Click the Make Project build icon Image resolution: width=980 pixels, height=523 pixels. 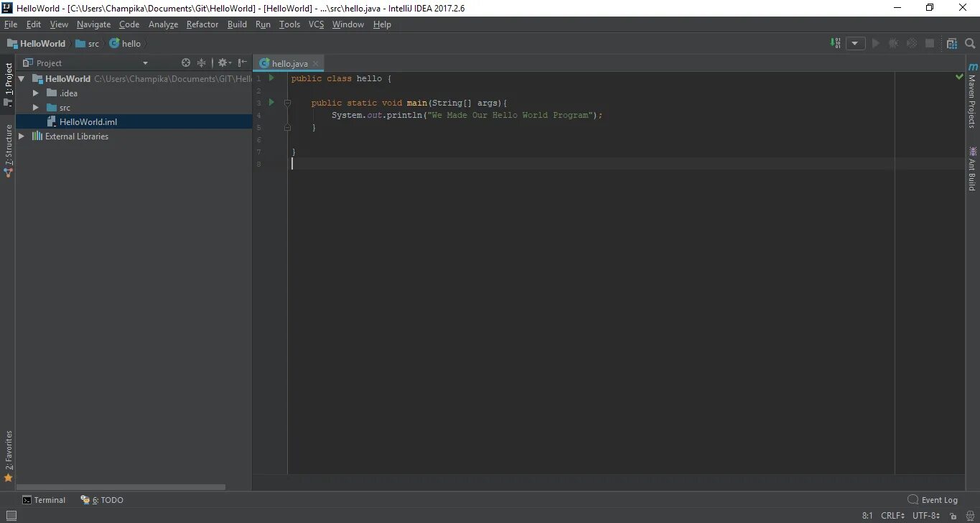[x=836, y=43]
